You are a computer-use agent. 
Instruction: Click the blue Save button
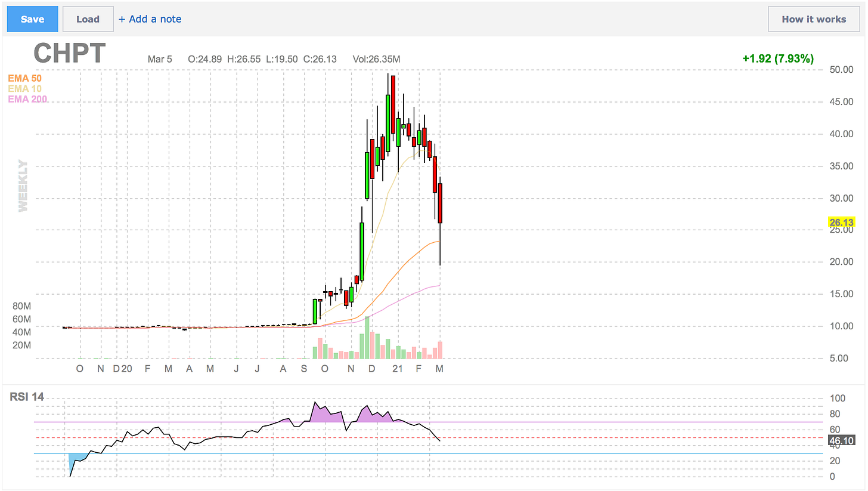click(32, 19)
